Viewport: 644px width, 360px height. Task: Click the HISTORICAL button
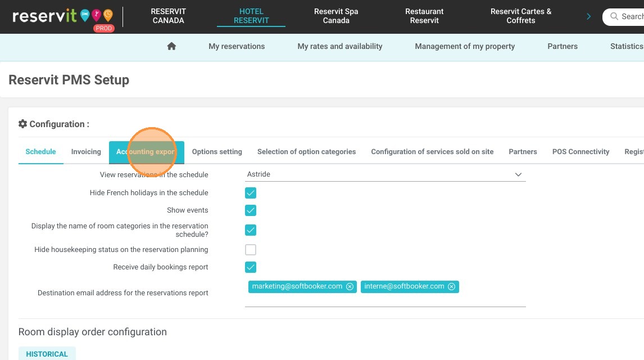click(x=47, y=353)
